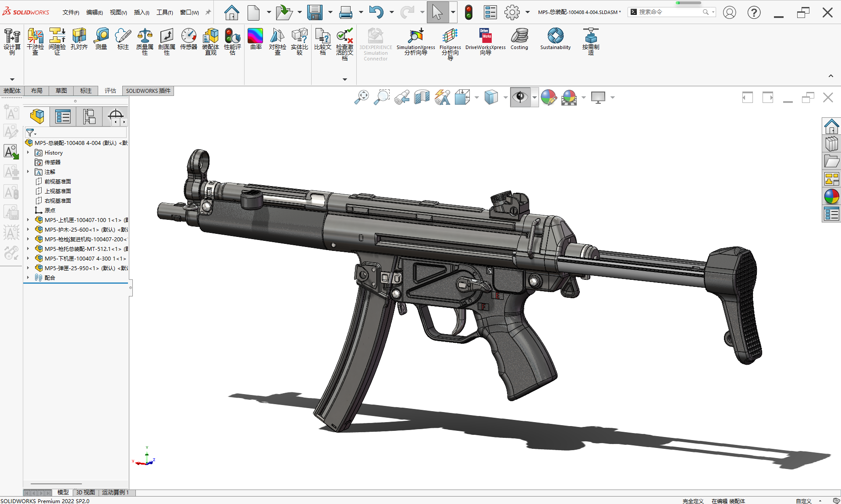Open the Apply Scene icon
The image size is (841, 504).
pos(569,97)
